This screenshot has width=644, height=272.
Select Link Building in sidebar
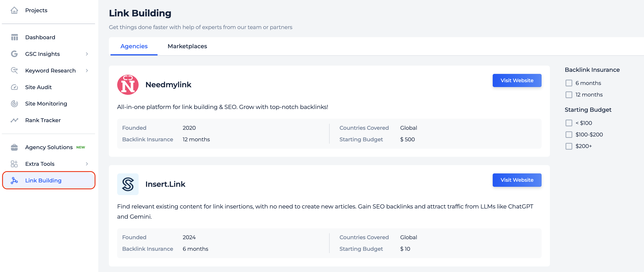point(49,180)
